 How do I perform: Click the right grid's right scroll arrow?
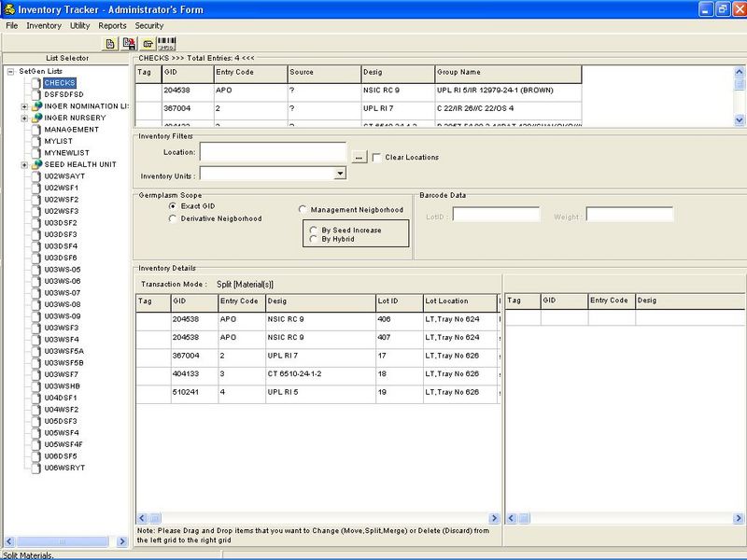(739, 518)
